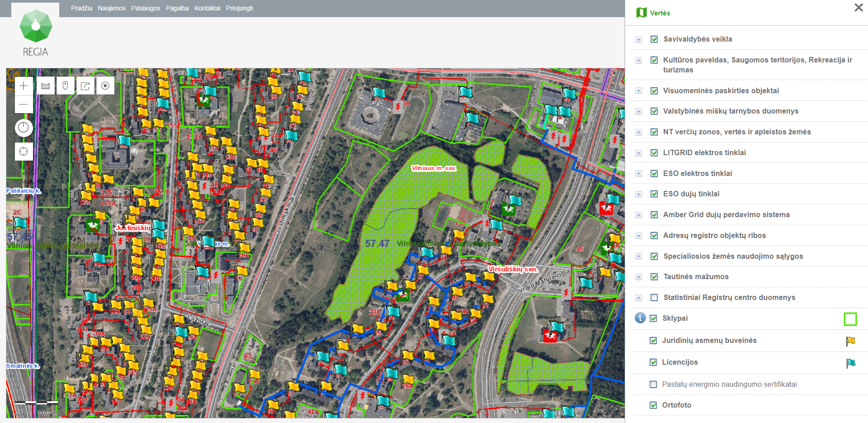Click the map zoom in plus button
The height and width of the screenshot is (423, 868).
pos(24,86)
